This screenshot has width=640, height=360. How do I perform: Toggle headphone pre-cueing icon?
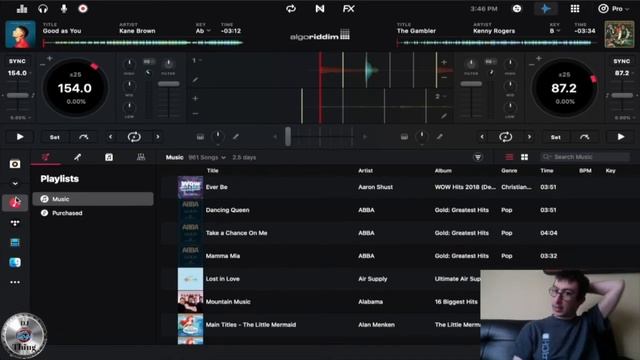(43, 9)
